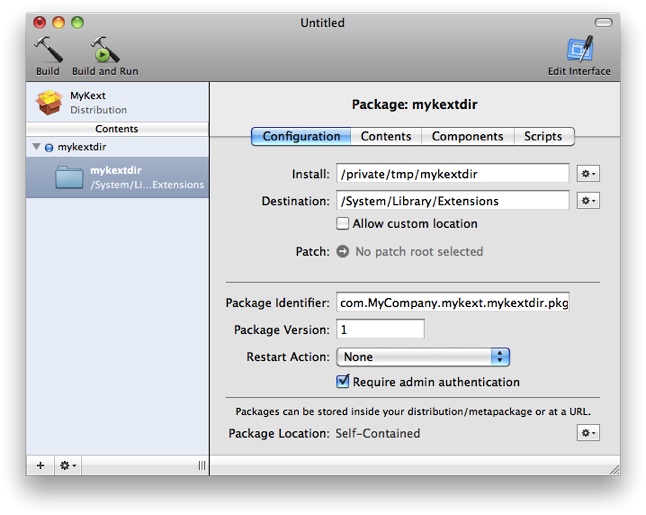Enable Allow custom location checkbox
Image resolution: width=646 pixels, height=515 pixels.
[x=343, y=224]
